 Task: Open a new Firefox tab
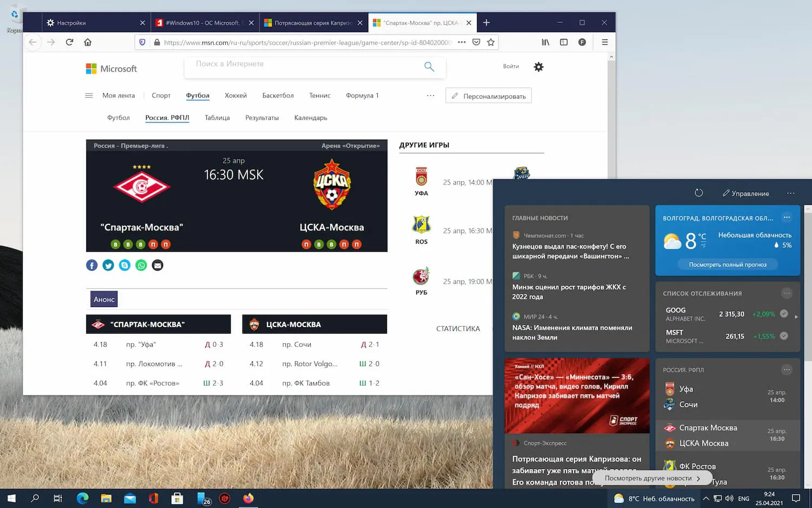pyautogui.click(x=486, y=23)
